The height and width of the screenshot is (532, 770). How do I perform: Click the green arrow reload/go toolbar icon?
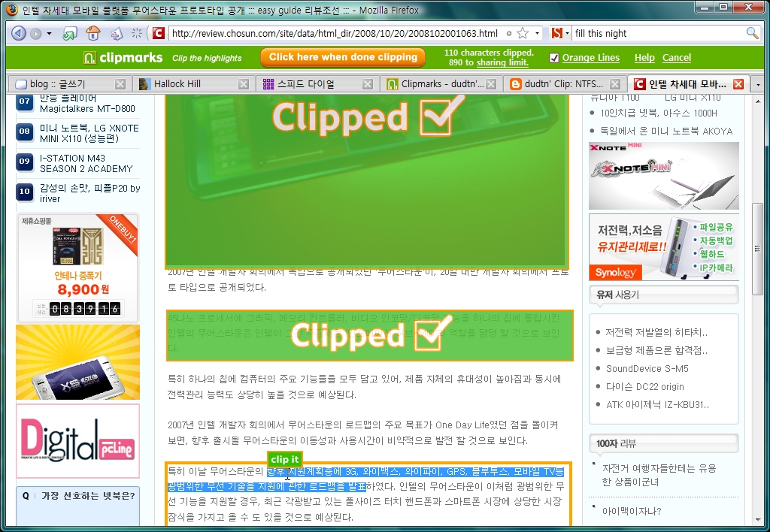click(x=70, y=33)
